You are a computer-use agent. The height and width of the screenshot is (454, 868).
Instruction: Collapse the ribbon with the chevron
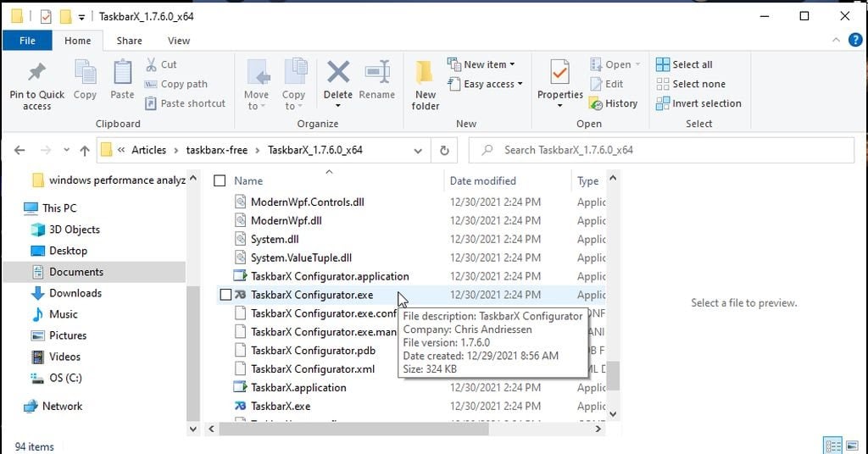click(x=836, y=40)
